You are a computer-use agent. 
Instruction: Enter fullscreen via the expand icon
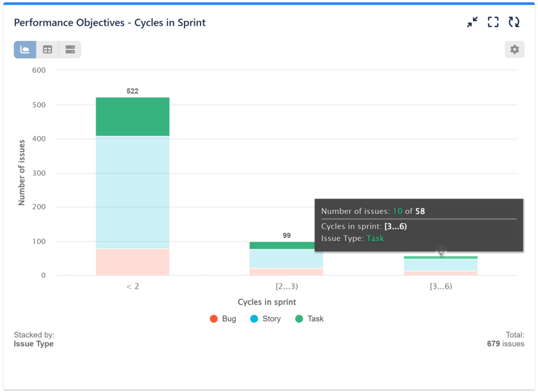pos(493,22)
